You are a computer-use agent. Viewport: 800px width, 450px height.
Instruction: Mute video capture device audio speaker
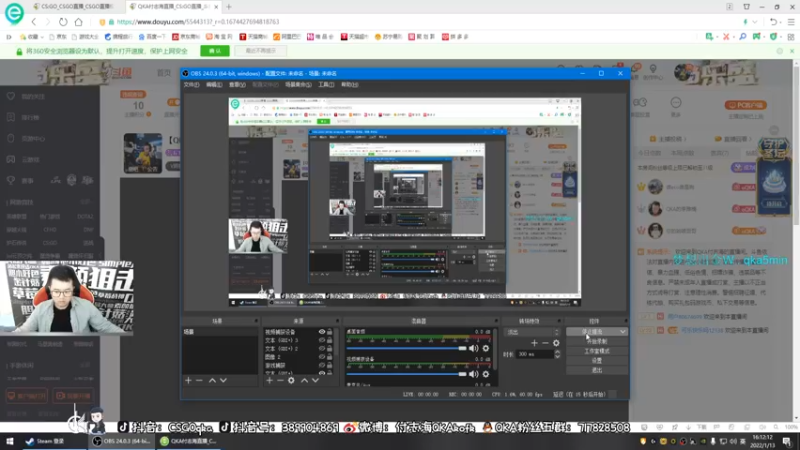pos(473,374)
